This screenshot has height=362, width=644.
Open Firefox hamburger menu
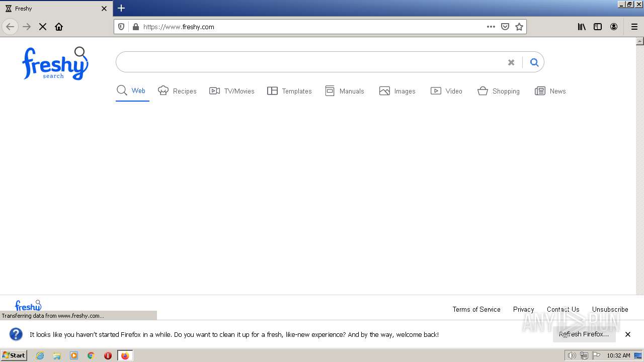[x=634, y=27]
